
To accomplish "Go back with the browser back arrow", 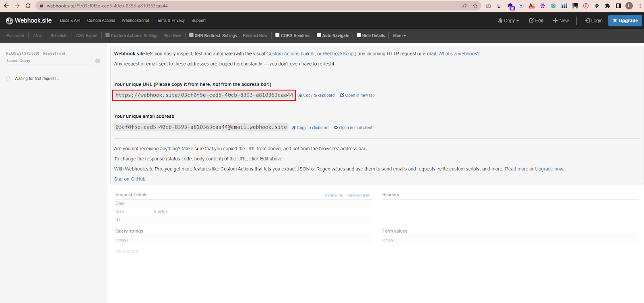I will (x=6, y=6).
